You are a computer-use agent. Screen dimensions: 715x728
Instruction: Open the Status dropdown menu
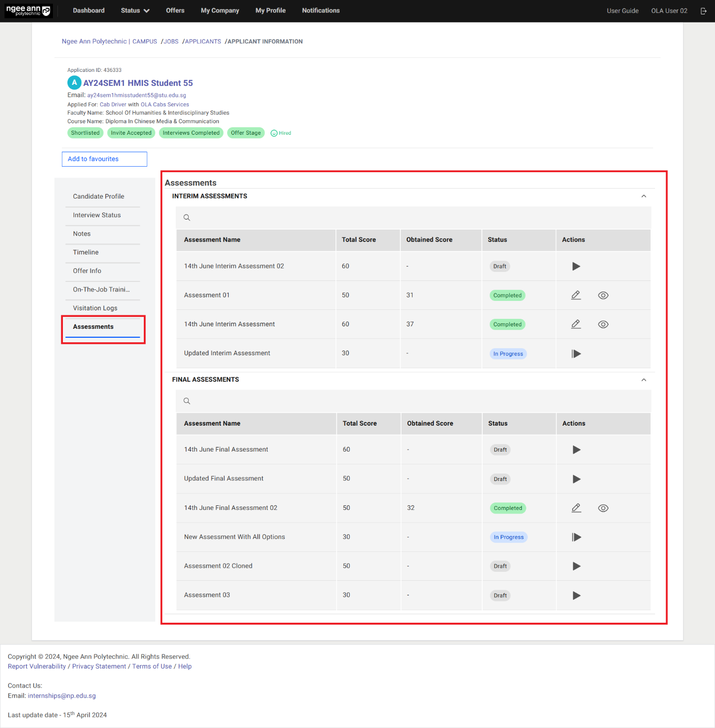pos(135,10)
